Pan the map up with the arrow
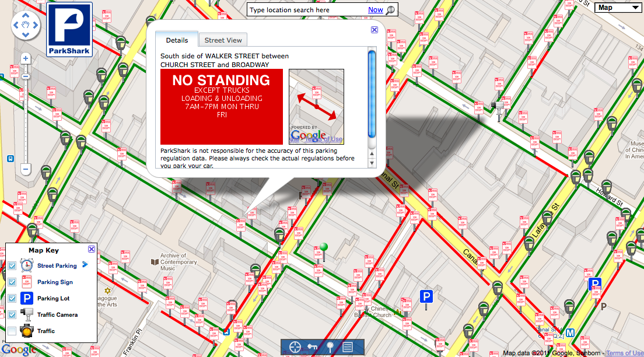The height and width of the screenshot is (357, 644). pyautogui.click(x=26, y=16)
